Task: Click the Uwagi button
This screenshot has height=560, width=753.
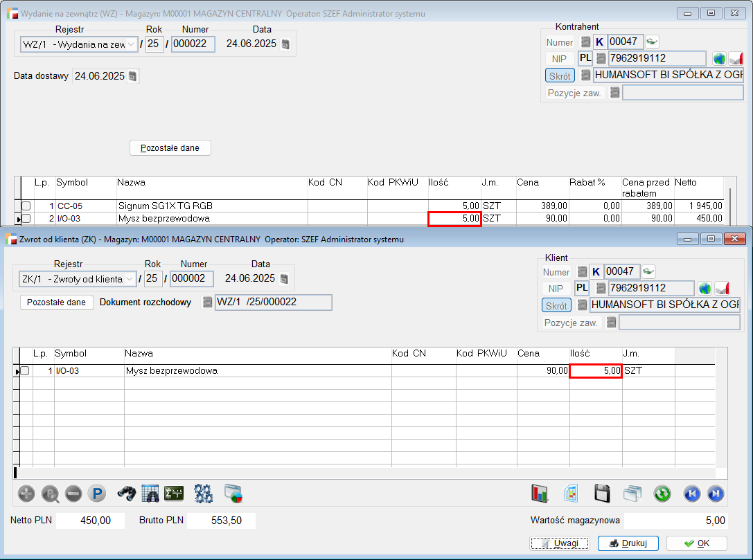Action: tap(560, 543)
